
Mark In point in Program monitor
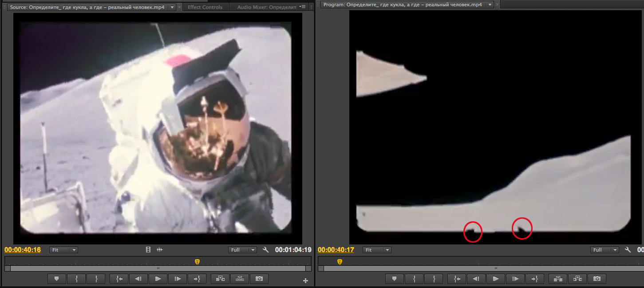[x=414, y=279]
